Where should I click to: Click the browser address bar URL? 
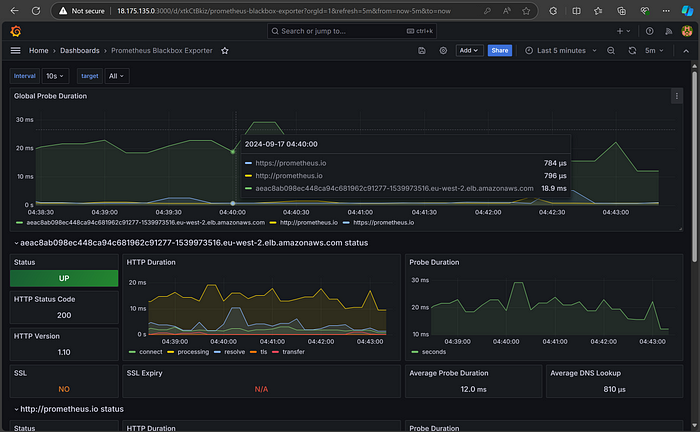[x=284, y=11]
